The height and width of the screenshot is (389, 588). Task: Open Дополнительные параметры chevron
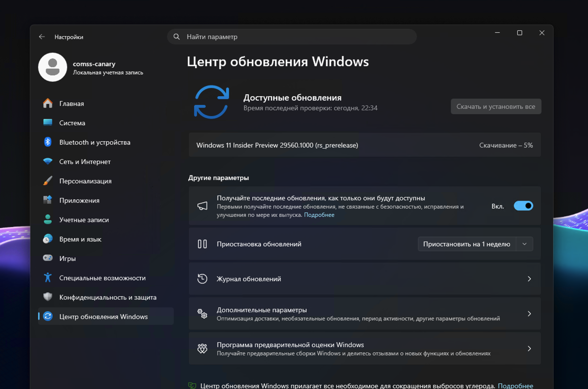pos(529,314)
